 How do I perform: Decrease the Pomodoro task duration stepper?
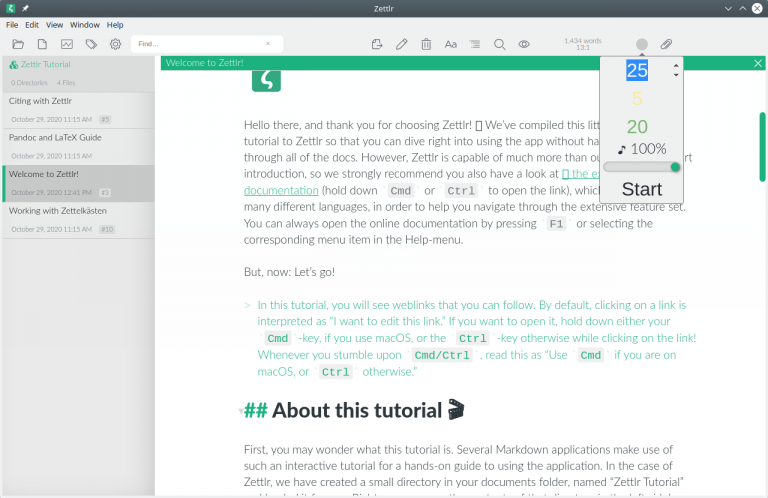coord(676,75)
